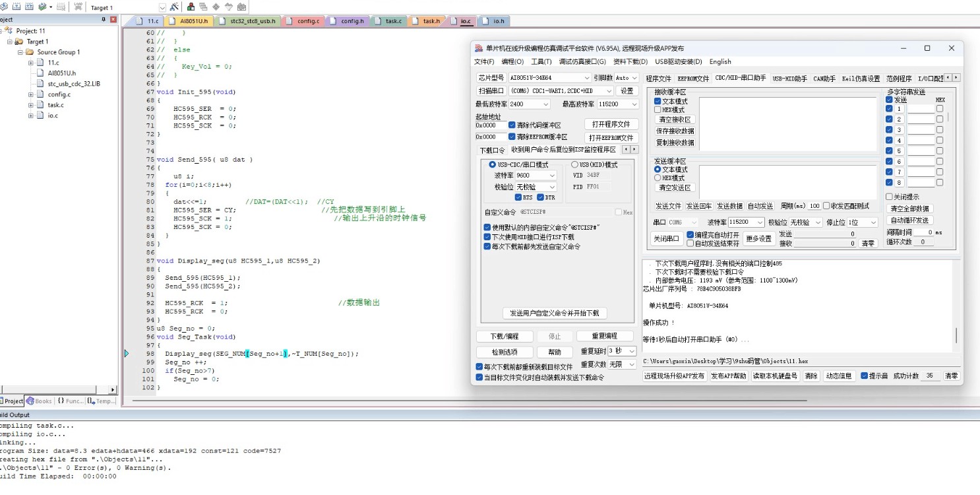Click the ISP tool window title icon
The image size is (980, 495).
[478, 48]
